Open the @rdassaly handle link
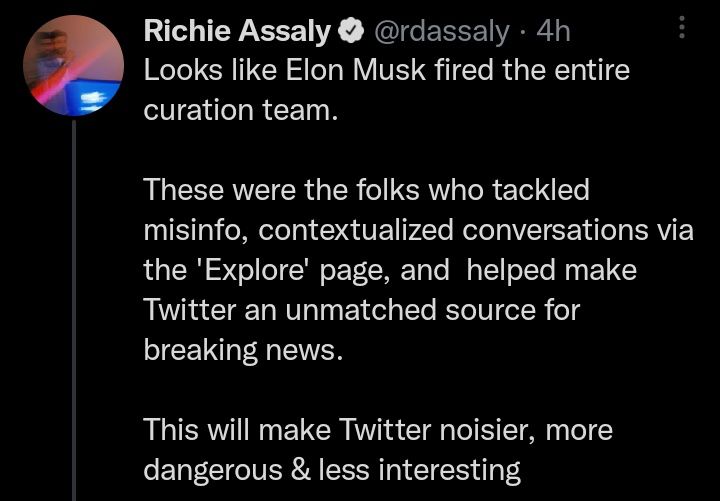Screen dimensions: 720x501 point(440,32)
